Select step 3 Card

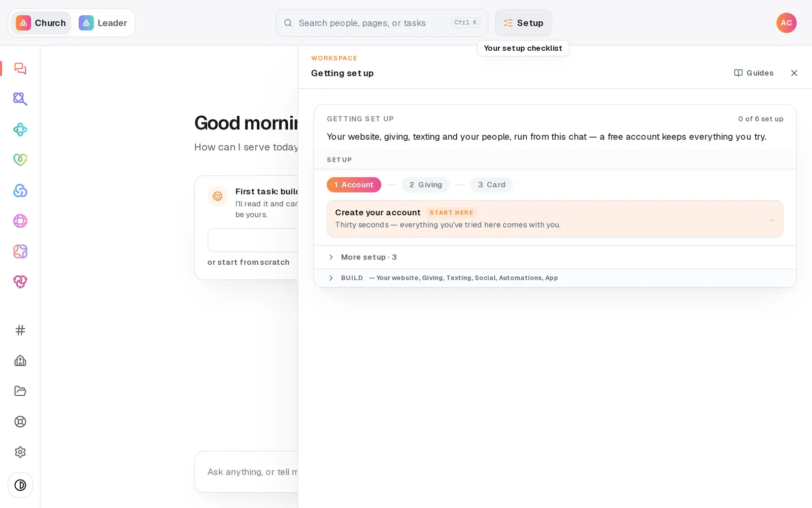(492, 185)
